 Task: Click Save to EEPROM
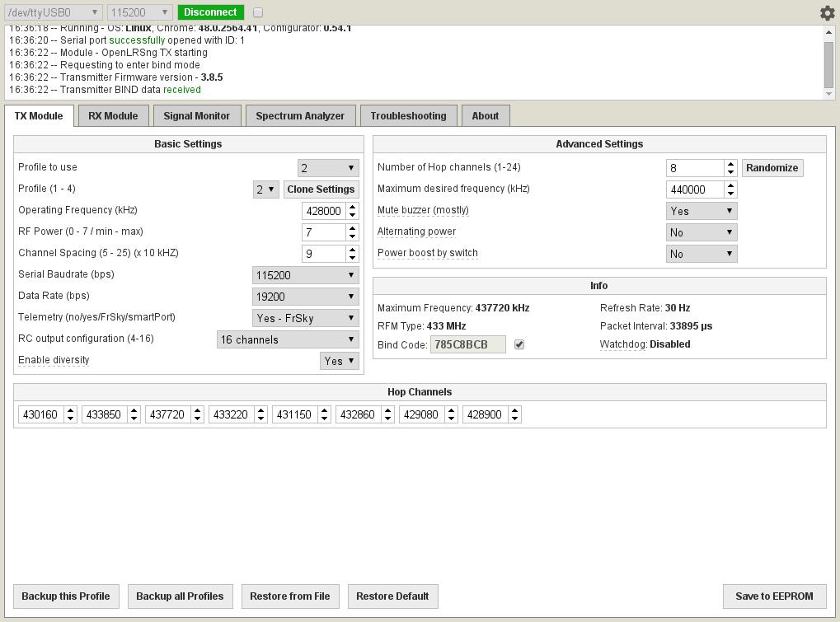[x=774, y=596]
